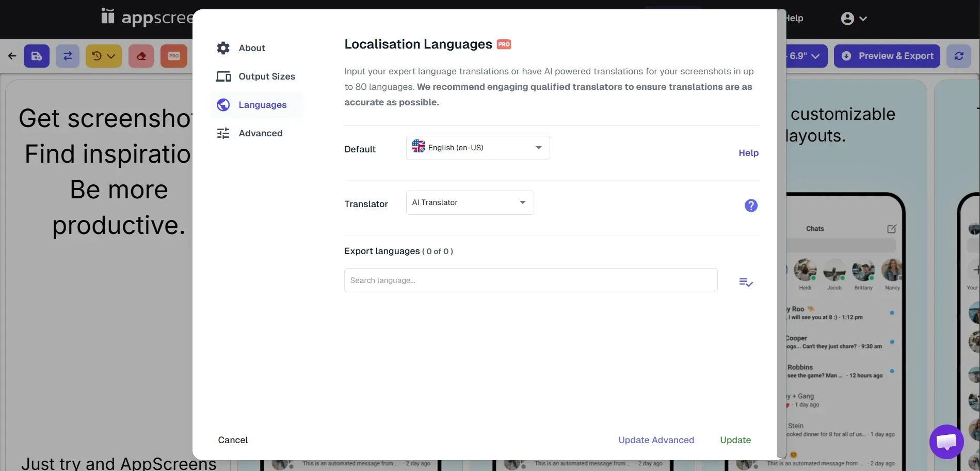Open the About settings gear icon
The width and height of the screenshot is (980, 471).
click(x=223, y=48)
